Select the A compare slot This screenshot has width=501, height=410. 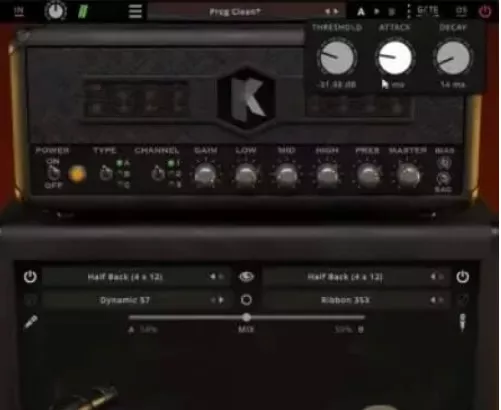[361, 12]
